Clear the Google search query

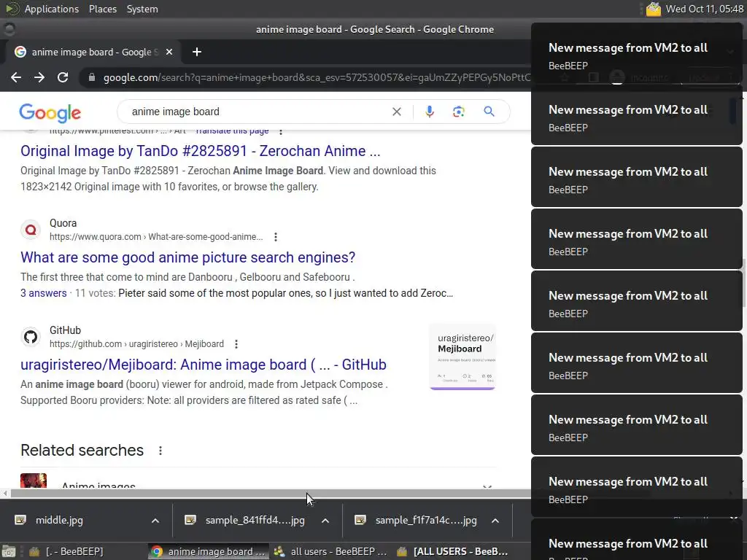pos(396,112)
